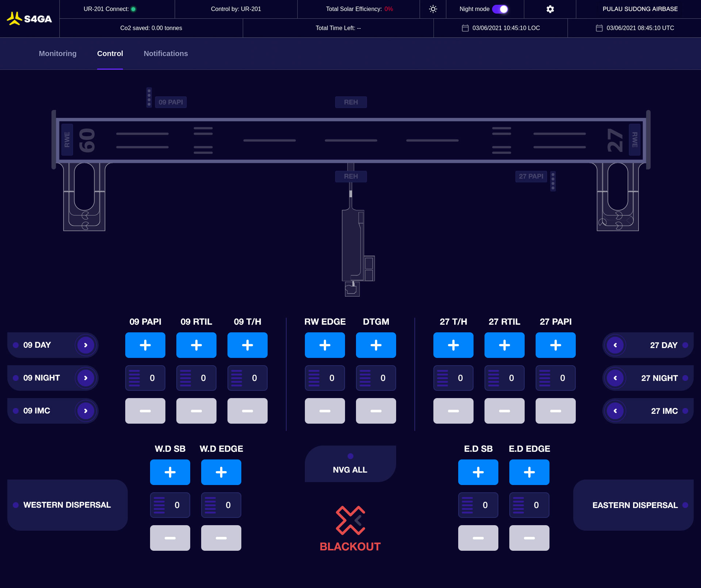Increase 27 RTIL intensity with plus

tap(505, 345)
